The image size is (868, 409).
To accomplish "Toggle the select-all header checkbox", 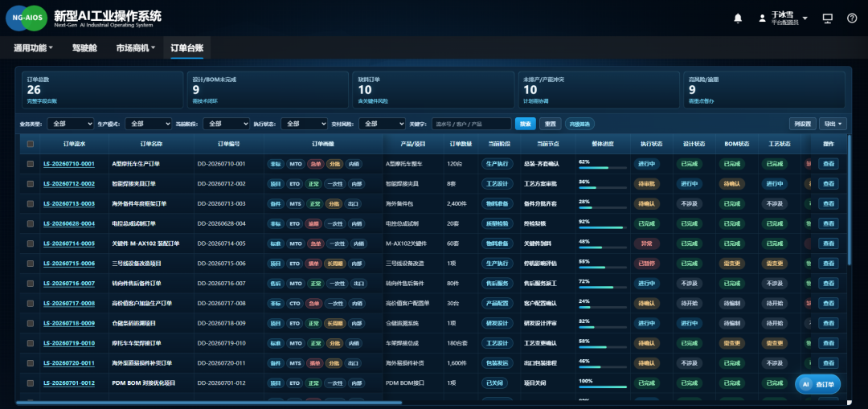I will coord(31,144).
